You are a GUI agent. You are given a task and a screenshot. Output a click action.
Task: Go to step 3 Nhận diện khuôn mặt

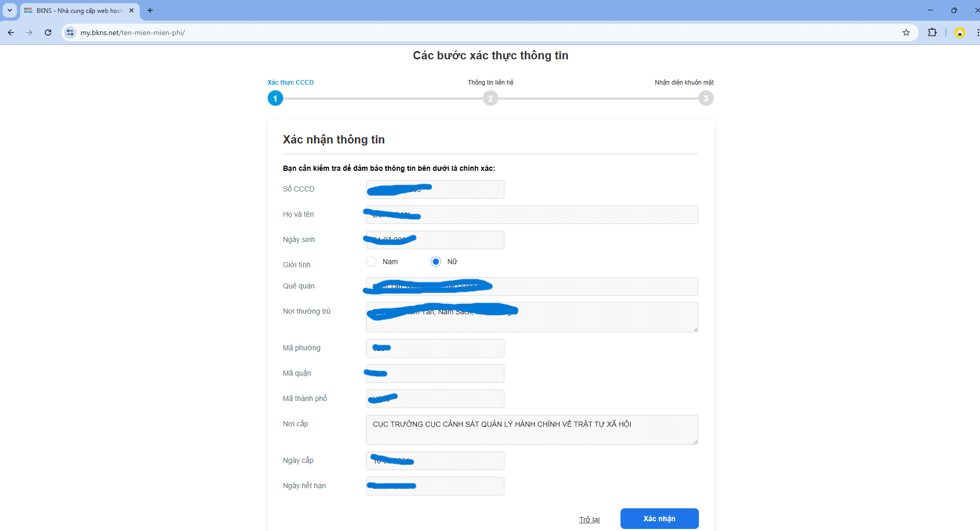pos(706,99)
